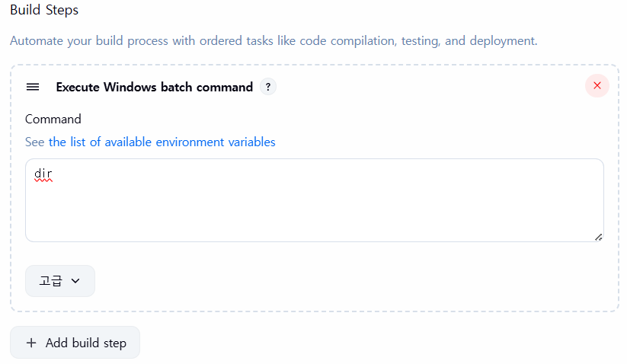Click the word 'deployment' in the description
This screenshot has height=364, width=627.
click(503, 41)
